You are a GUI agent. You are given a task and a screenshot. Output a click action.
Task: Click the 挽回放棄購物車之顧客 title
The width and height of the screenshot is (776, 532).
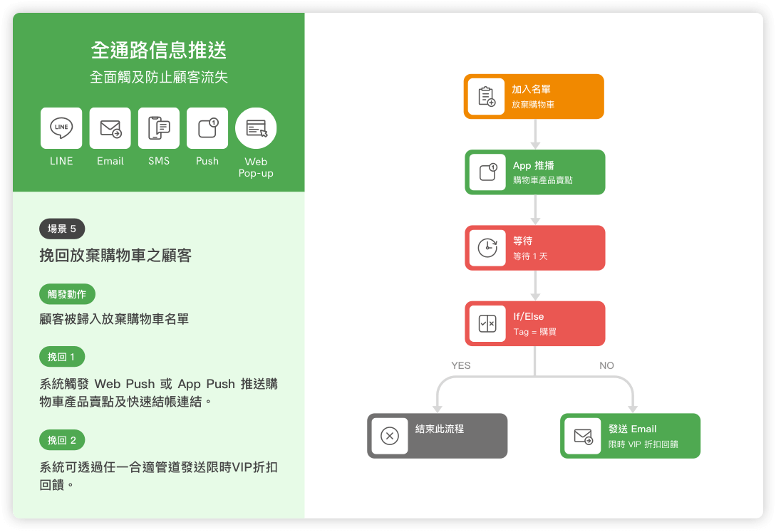point(115,256)
